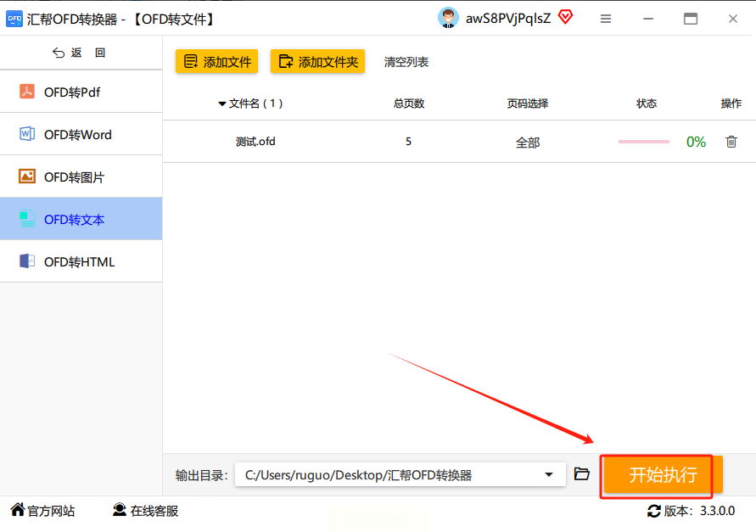Click the user avatar icon
Viewport: 756px width, 532px height.
pos(448,18)
